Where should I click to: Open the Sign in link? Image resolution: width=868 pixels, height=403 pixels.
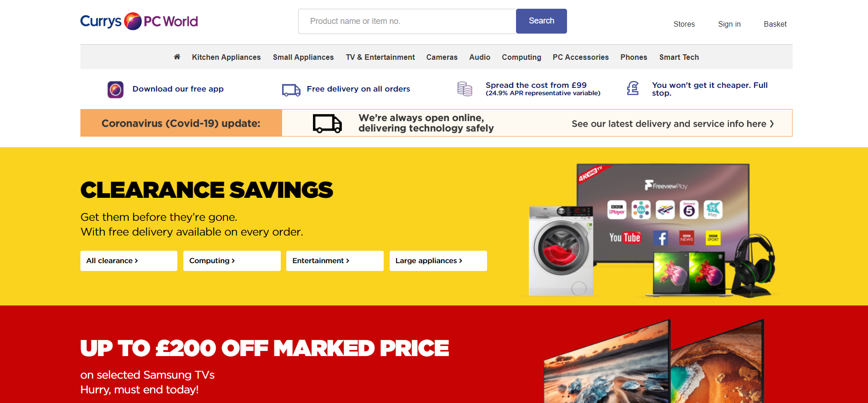click(729, 24)
